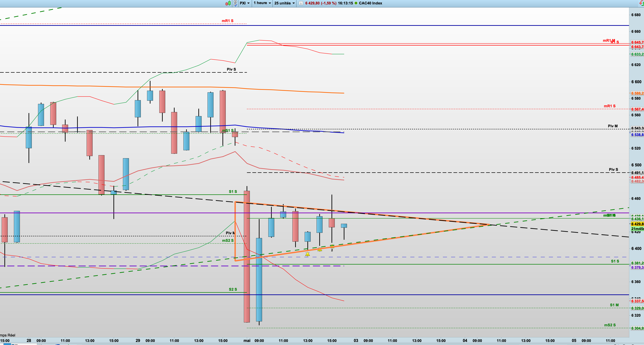Click the red 'mR1 S' label on the right
The width and height of the screenshot is (644, 345).
click(x=610, y=106)
